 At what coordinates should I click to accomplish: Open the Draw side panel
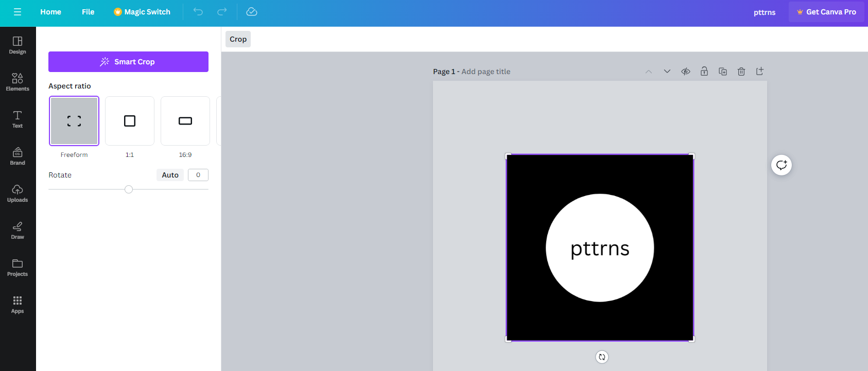click(x=18, y=231)
